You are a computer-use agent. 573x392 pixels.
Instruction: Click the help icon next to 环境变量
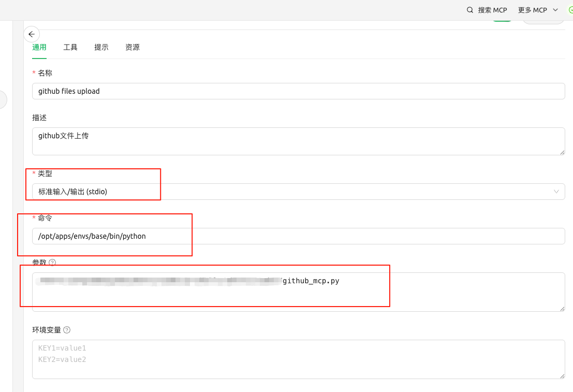click(x=67, y=330)
